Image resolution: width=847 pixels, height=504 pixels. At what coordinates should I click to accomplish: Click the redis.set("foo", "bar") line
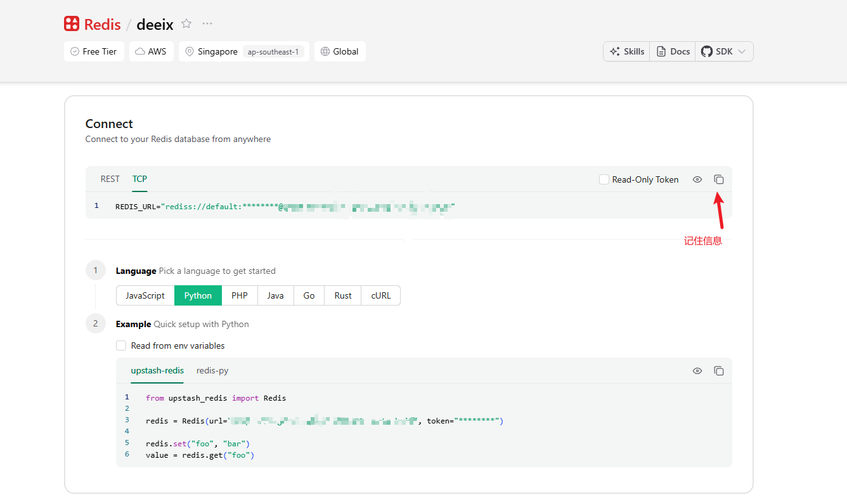pyautogui.click(x=198, y=444)
